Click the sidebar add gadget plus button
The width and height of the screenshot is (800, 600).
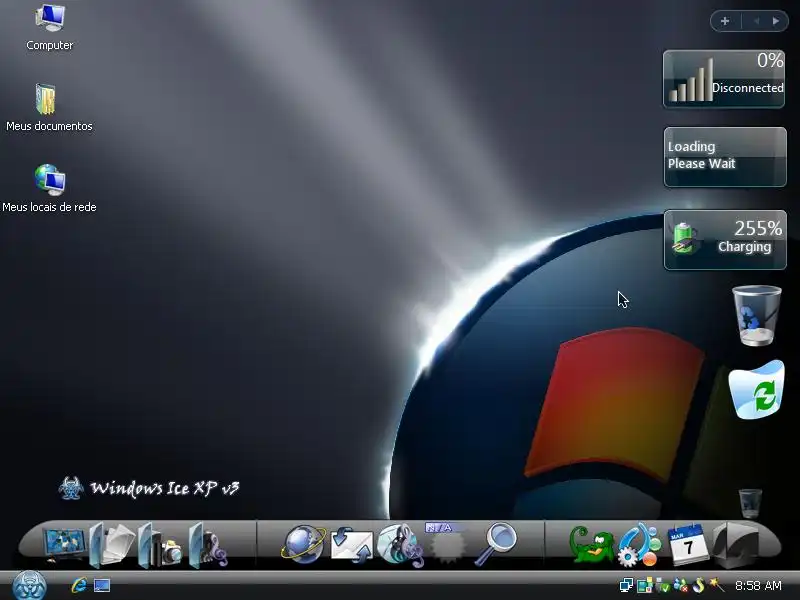(725, 21)
